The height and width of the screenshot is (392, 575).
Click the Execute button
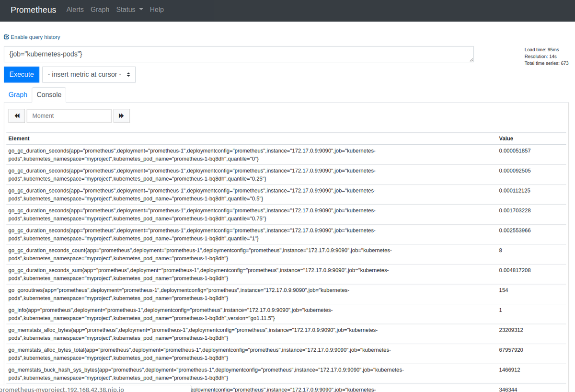tap(22, 75)
